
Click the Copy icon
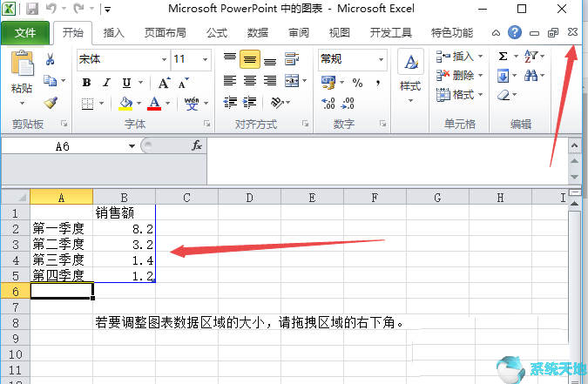[50, 80]
